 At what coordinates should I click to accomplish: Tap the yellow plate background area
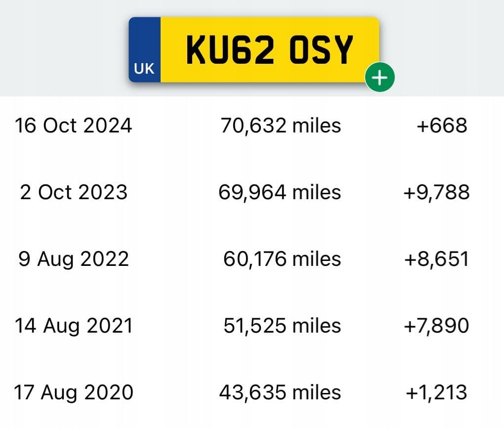[x=270, y=50]
